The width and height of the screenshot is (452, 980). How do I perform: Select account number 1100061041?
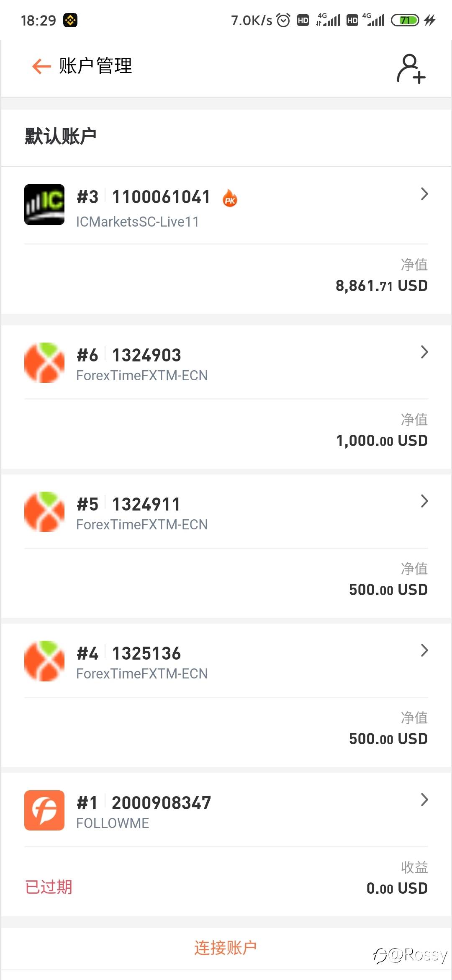click(161, 197)
